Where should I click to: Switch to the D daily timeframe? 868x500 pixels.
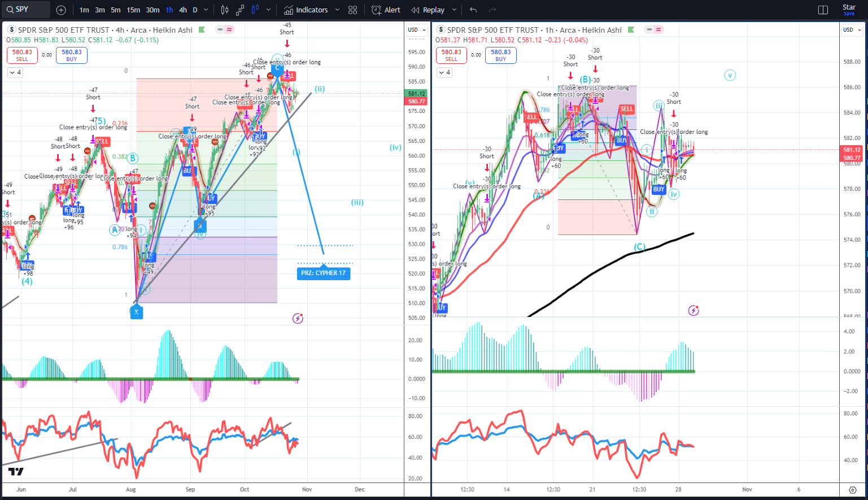tap(195, 10)
